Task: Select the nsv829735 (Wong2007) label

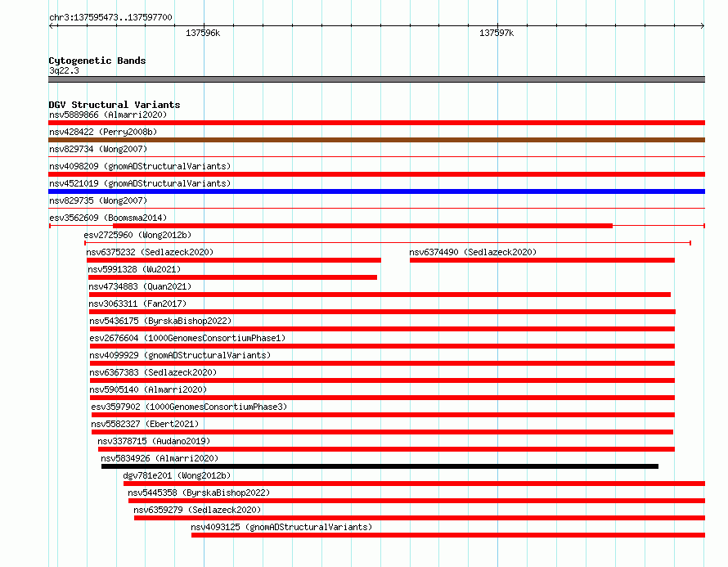Action: click(x=98, y=200)
